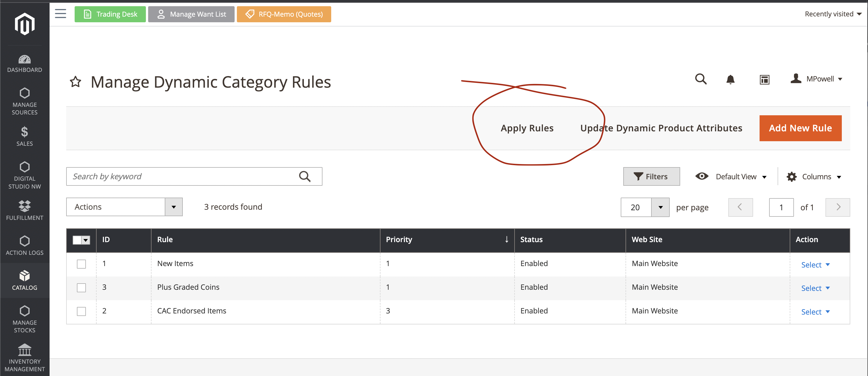Open the Trading Desk tab
This screenshot has height=376, width=868.
tap(110, 14)
